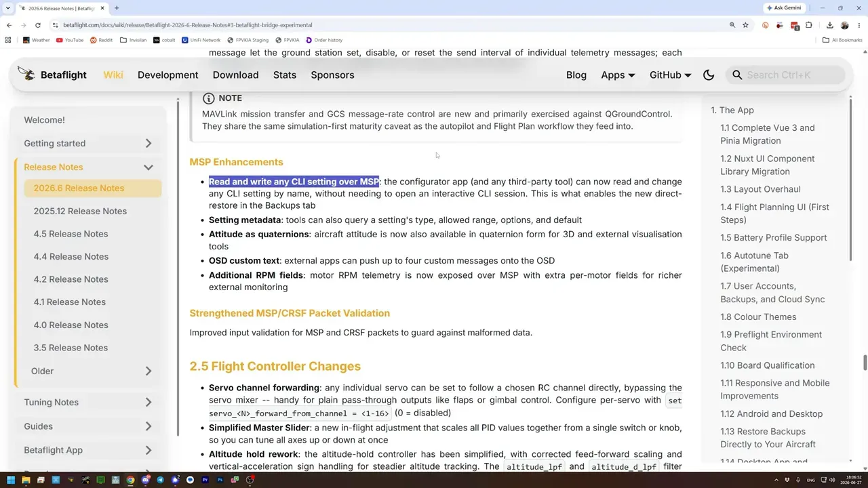This screenshot has width=868, height=488.
Task: Open Adobe Photoshop from the taskbar
Action: (x=220, y=480)
